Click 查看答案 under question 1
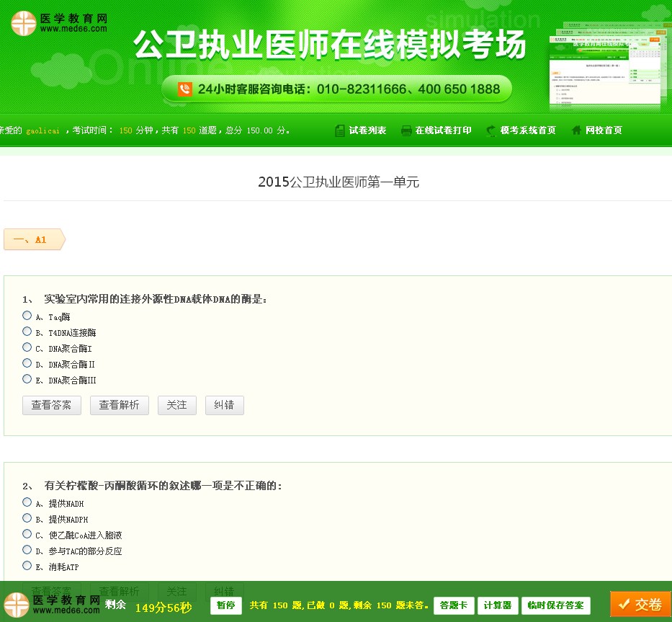Viewport: 672px width, 622px height. 51,404
